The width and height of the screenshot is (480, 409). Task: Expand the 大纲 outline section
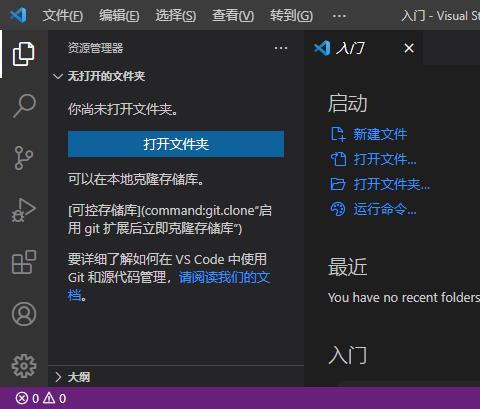58,377
